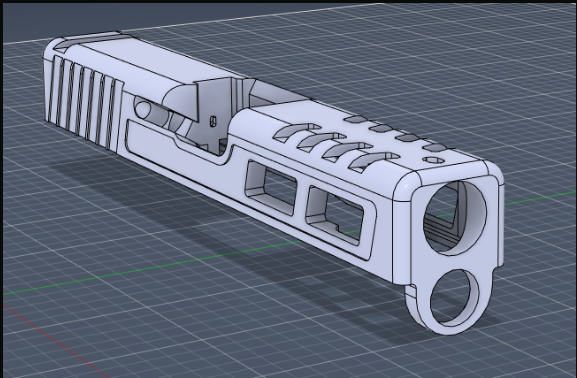Select the smaller lower ring below the bore
This screenshot has width=577, height=378.
[455, 298]
